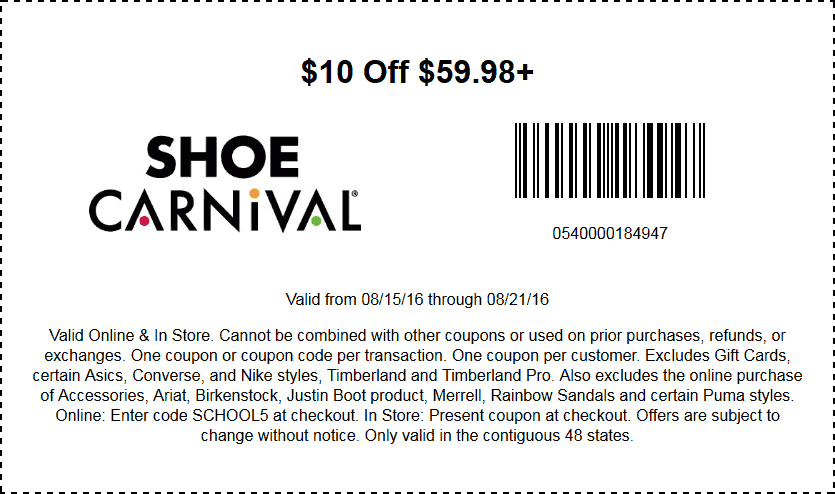Click the barcode number 0540000184947
The height and width of the screenshot is (494, 835).
[610, 233]
